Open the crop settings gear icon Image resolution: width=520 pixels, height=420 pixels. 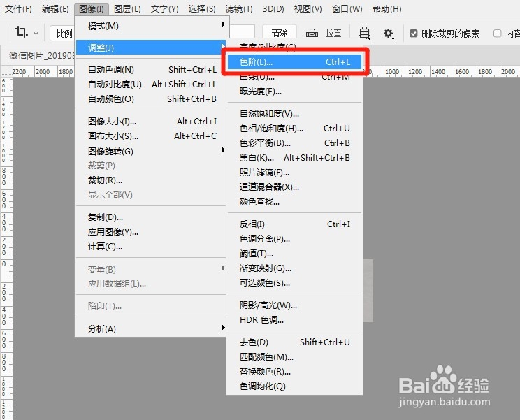tap(389, 33)
